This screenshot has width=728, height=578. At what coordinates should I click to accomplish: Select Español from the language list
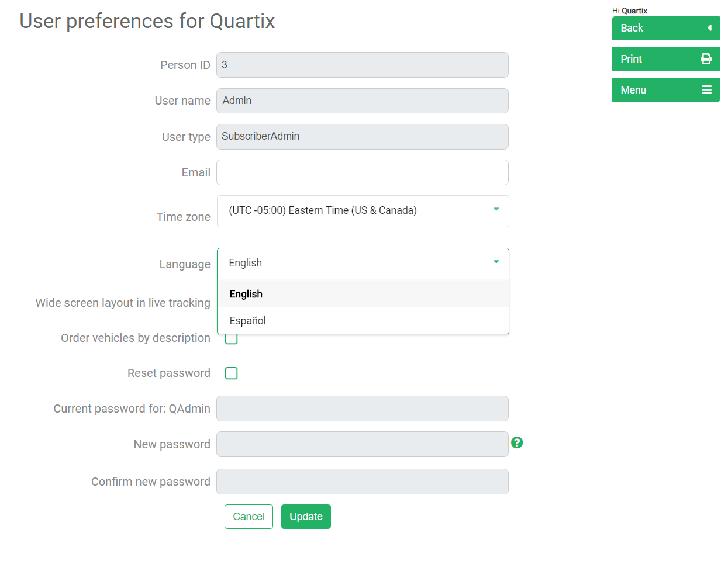[363, 321]
